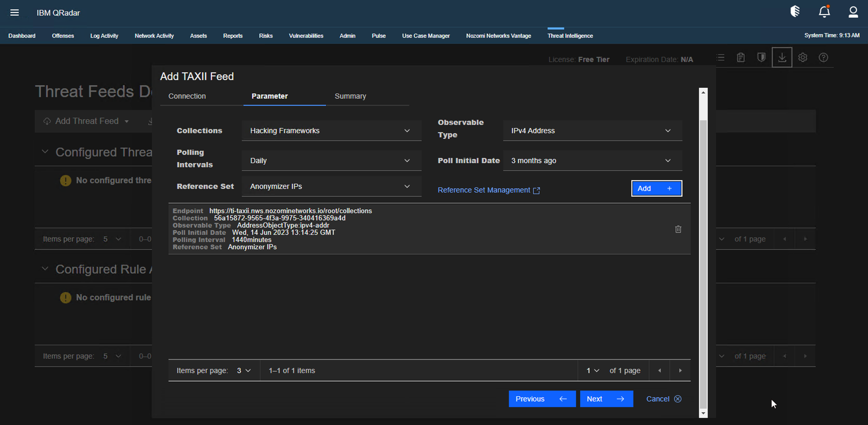This screenshot has height=425, width=868.
Task: Click the download icon next to Add Threat Feed
Action: (x=150, y=121)
